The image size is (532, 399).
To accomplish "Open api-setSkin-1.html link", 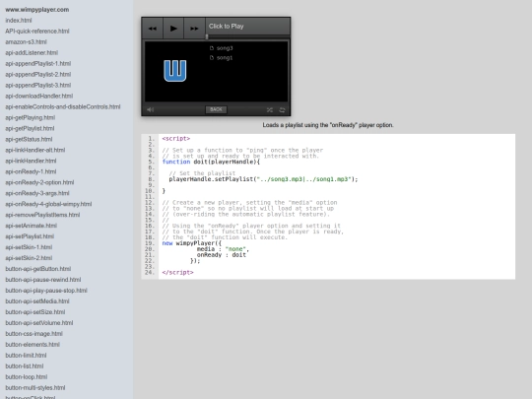I will [x=29, y=247].
